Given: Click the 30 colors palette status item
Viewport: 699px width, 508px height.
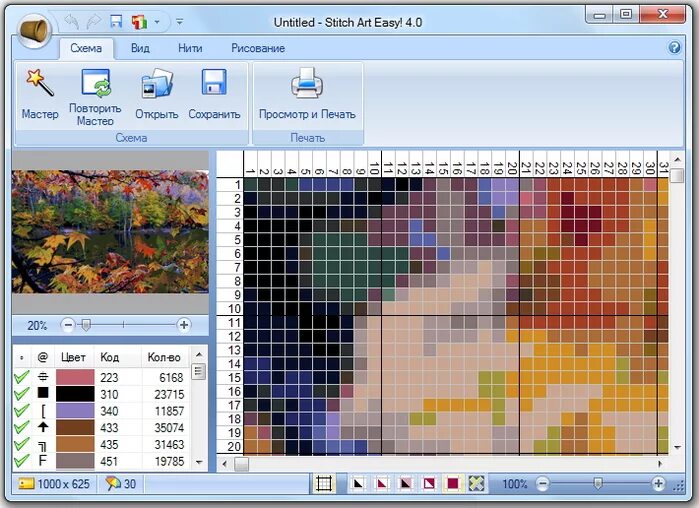Looking at the screenshot, I should (120, 483).
